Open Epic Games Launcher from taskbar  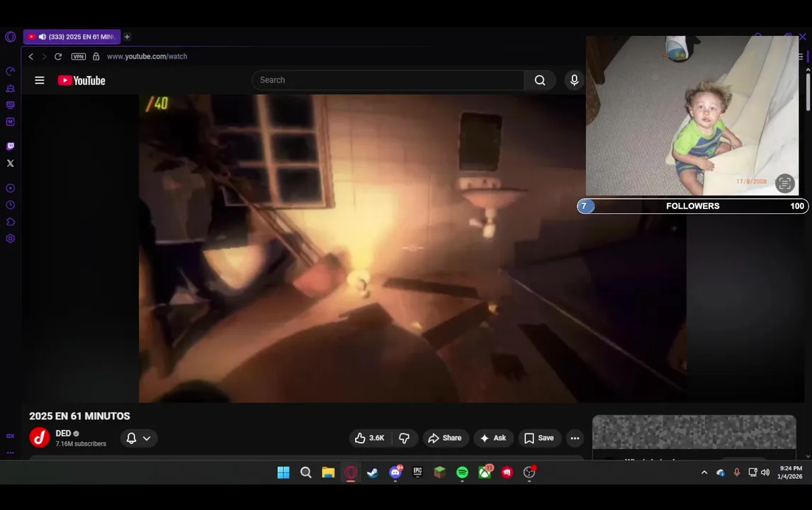(x=417, y=472)
